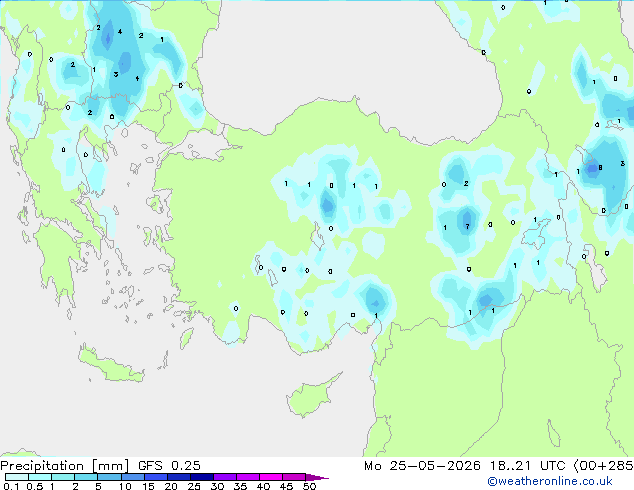Click the island of Crete on the map

coord(111,366)
